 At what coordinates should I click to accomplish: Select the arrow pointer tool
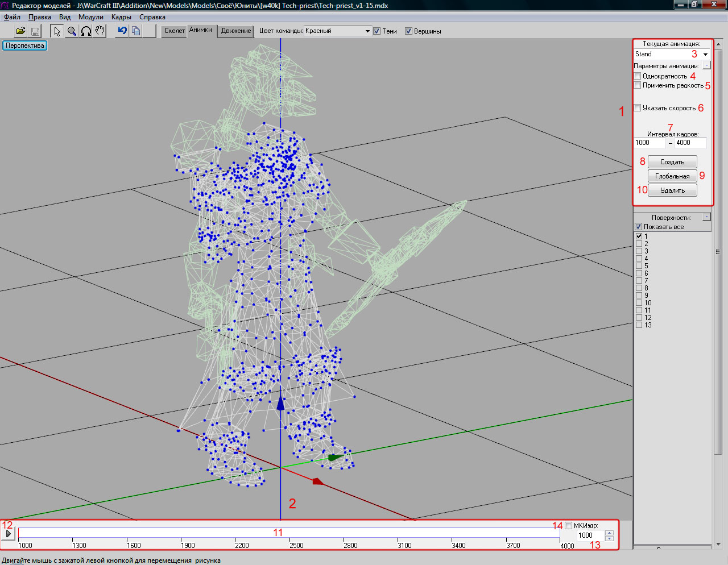click(57, 31)
